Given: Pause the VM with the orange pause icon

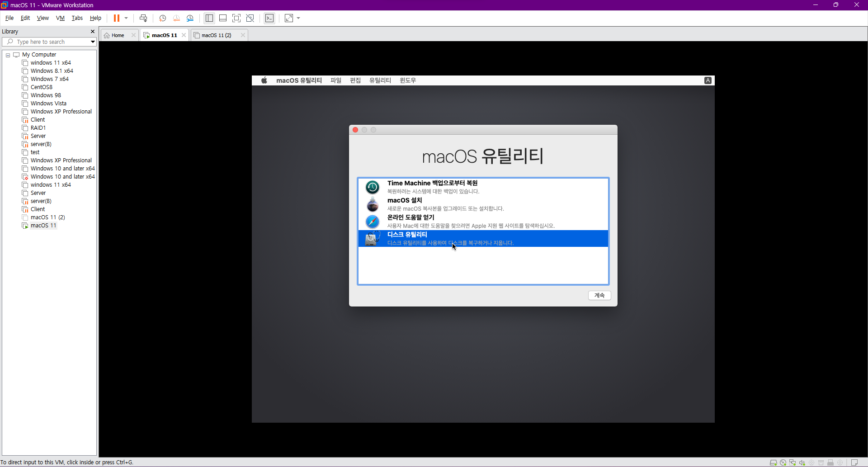Looking at the screenshot, I should click(116, 18).
